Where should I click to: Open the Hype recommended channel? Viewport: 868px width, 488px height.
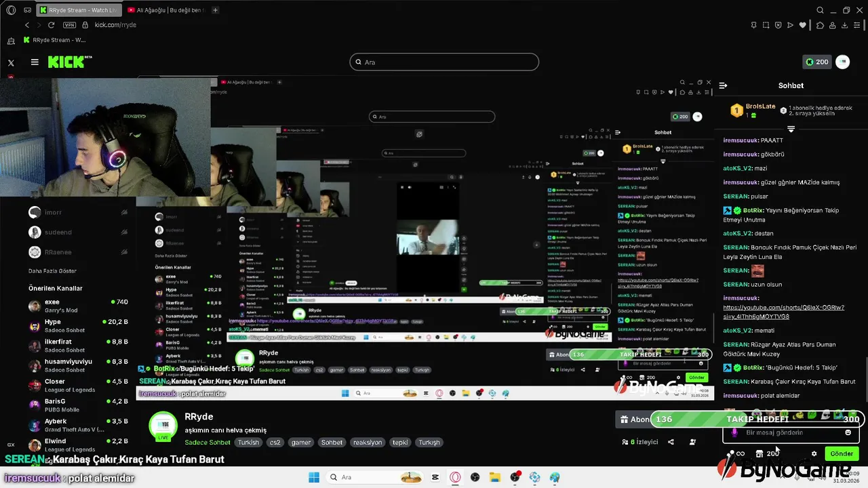pyautogui.click(x=78, y=326)
